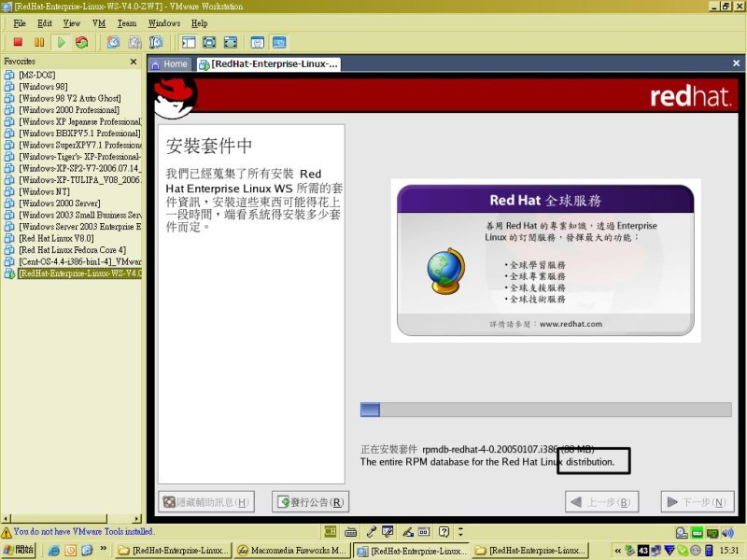Open the Snapshot Manager toolbar icon
The height and width of the screenshot is (560, 747).
156,42
